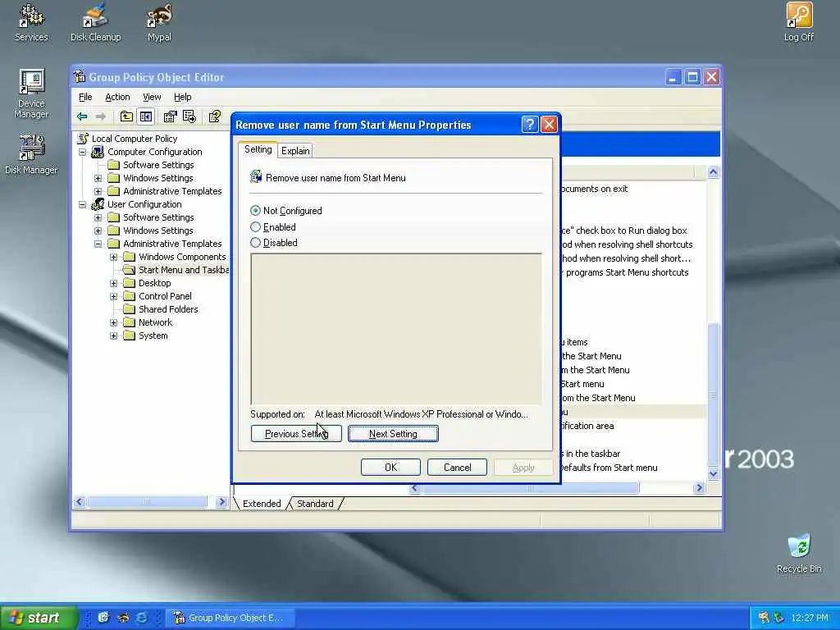The width and height of the screenshot is (840, 630).
Task: Collapse Administrative Templates under User Configuration
Action: tap(98, 244)
